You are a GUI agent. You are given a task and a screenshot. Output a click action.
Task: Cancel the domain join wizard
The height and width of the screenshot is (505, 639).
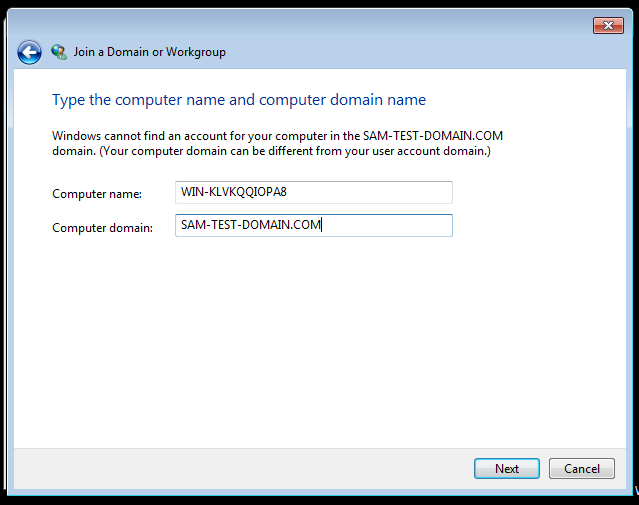point(582,468)
